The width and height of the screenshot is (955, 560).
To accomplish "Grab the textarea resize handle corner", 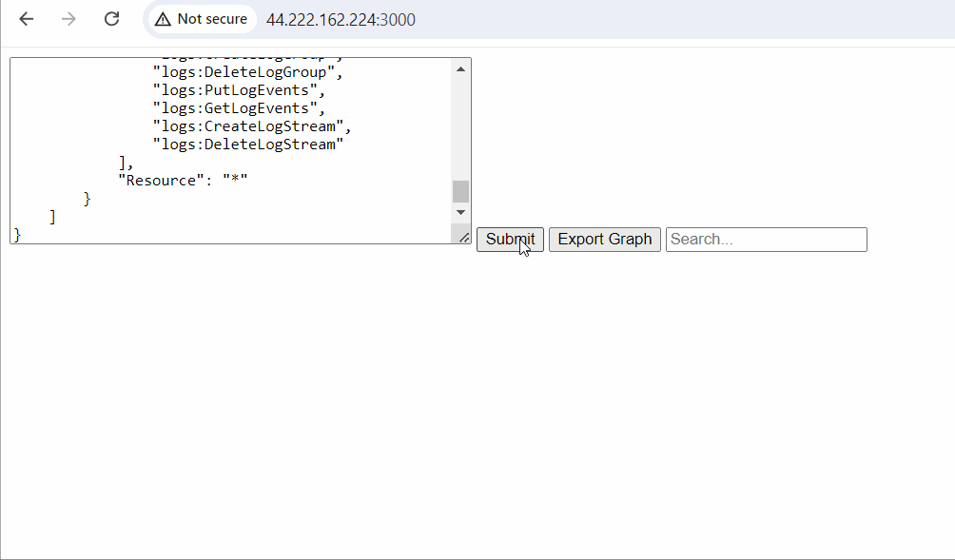I will click(463, 238).
